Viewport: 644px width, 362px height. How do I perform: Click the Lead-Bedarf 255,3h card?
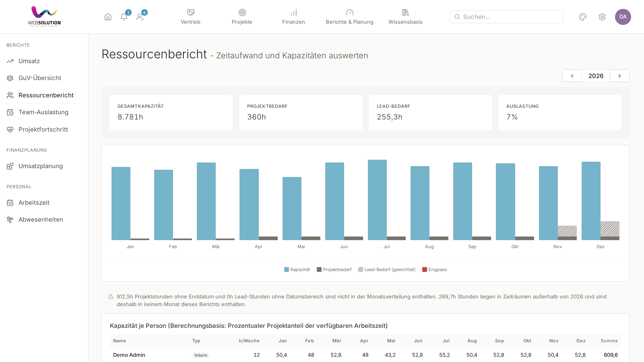click(x=430, y=112)
